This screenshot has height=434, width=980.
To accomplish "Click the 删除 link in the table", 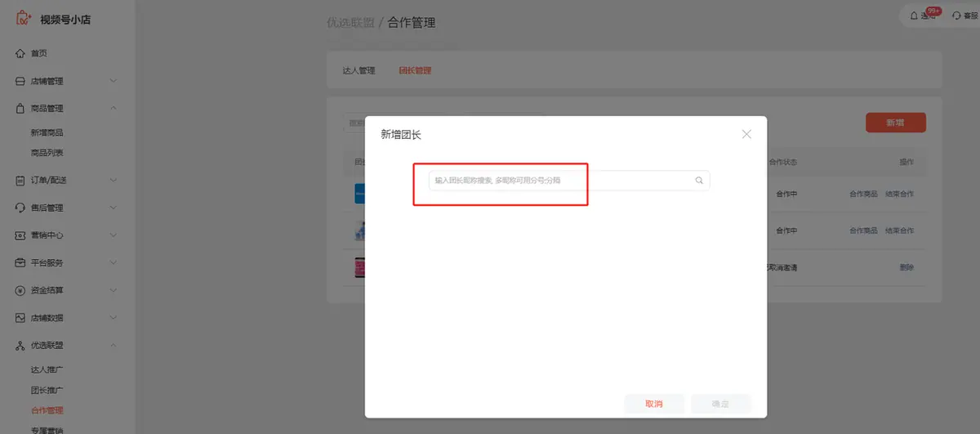I will click(906, 267).
